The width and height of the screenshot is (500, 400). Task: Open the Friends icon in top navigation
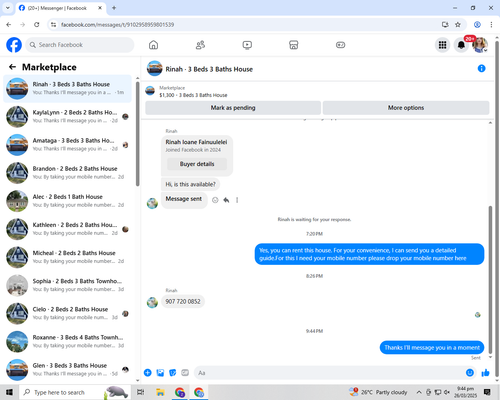click(x=200, y=45)
